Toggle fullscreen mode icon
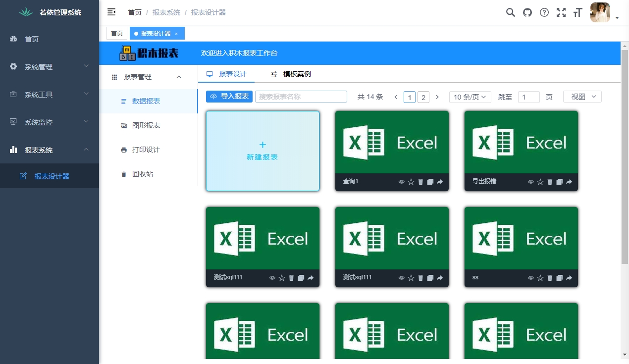The image size is (629, 364). pyautogui.click(x=561, y=12)
